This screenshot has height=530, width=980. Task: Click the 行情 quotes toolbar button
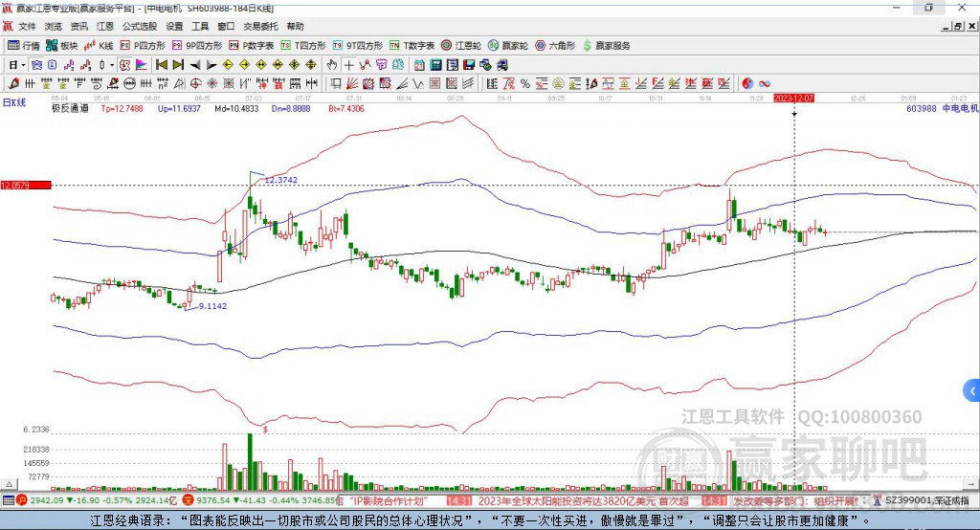[23, 46]
